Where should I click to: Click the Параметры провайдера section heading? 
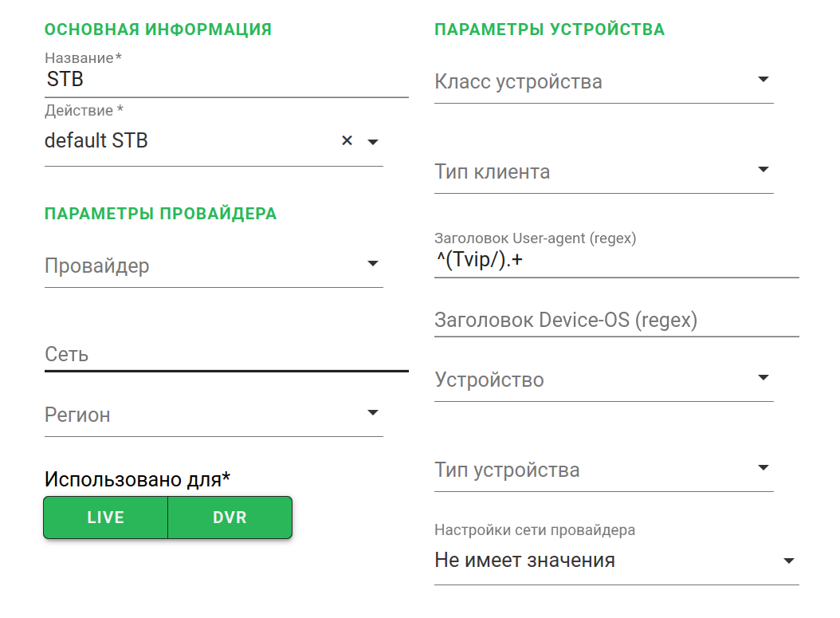pyautogui.click(x=160, y=214)
